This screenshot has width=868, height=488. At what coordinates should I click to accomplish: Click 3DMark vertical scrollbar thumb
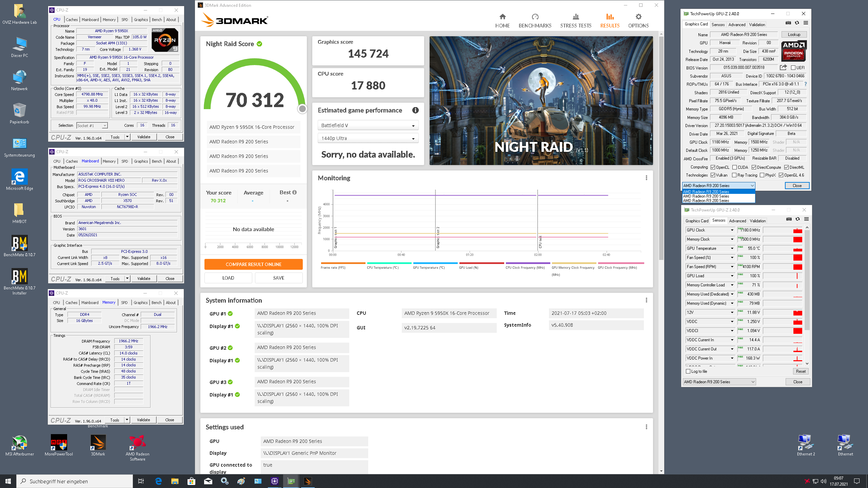pos(661,148)
